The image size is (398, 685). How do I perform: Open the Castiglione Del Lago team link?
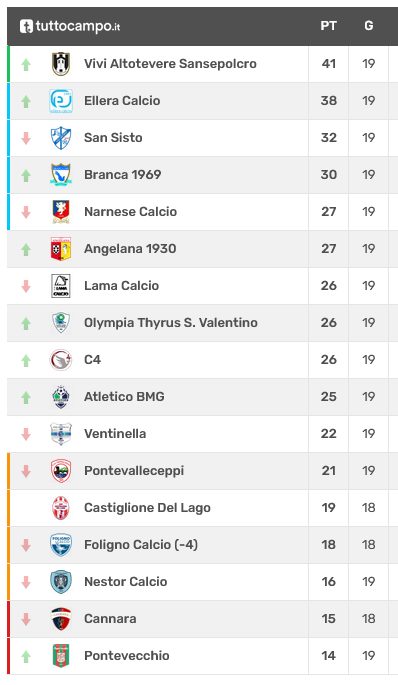(147, 508)
